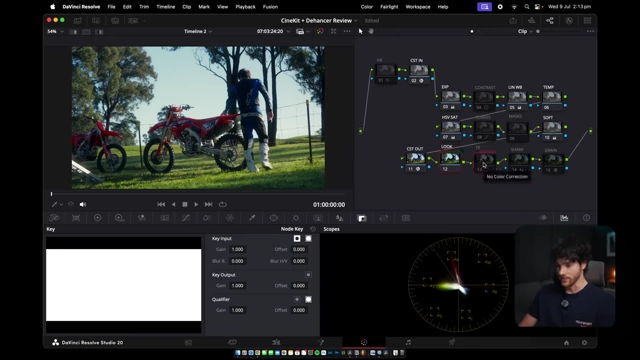The image size is (640, 360).
Task: Open the Magic Mask palette icon
Action: pos(318,218)
